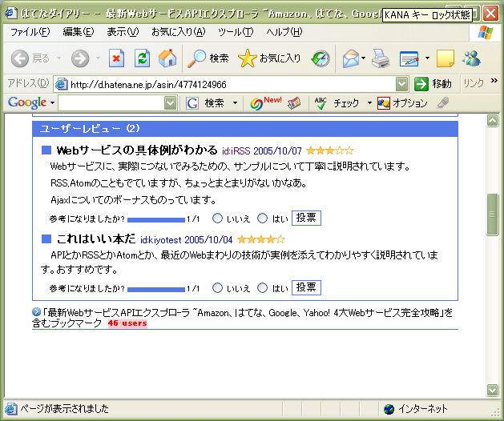Image resolution: width=504 pixels, height=421 pixels.
Task: Click 投票 button for iRSS review
Action: pos(306,218)
